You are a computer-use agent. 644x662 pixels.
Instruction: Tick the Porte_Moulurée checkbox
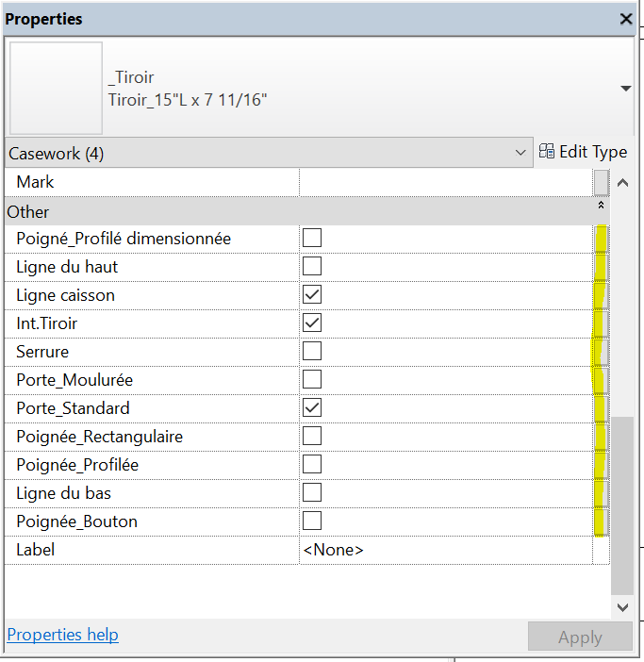point(312,380)
